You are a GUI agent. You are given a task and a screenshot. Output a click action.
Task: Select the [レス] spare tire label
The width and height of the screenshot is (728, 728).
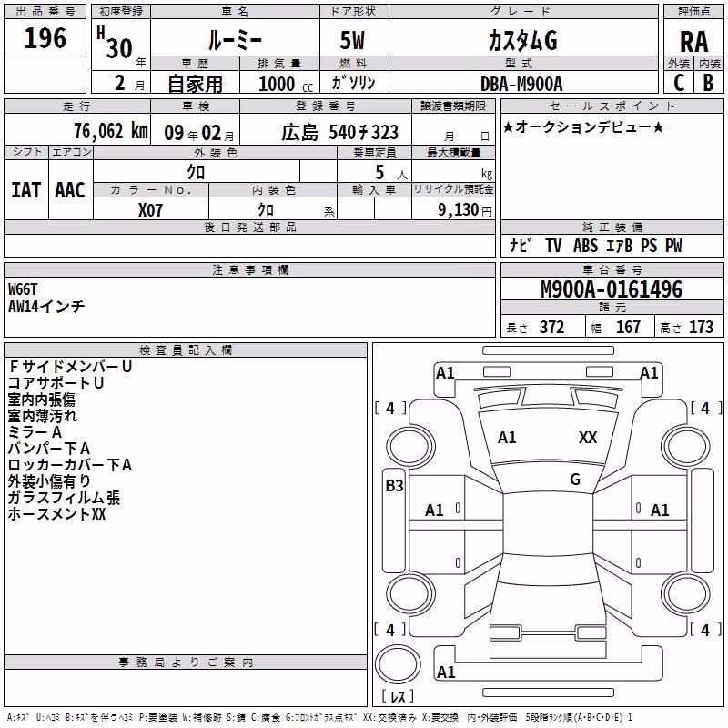(398, 696)
